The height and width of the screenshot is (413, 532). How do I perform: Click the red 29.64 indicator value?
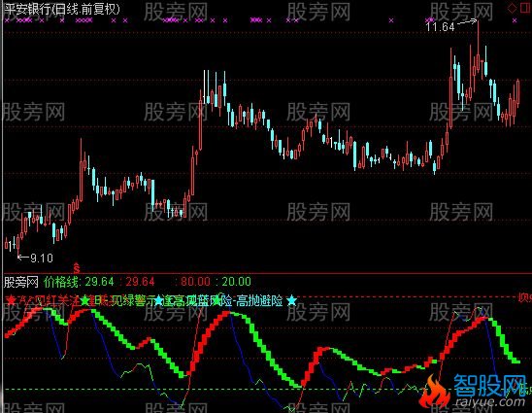click(x=140, y=282)
